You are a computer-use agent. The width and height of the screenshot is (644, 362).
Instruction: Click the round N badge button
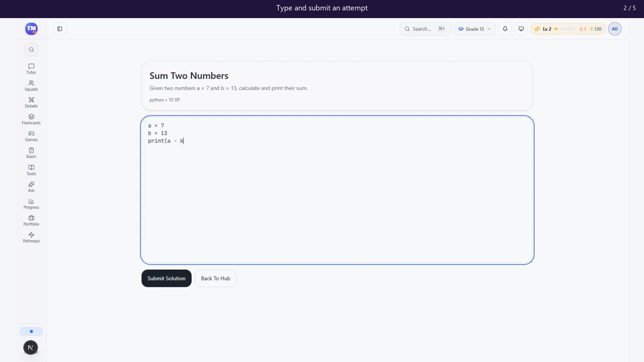click(x=31, y=348)
